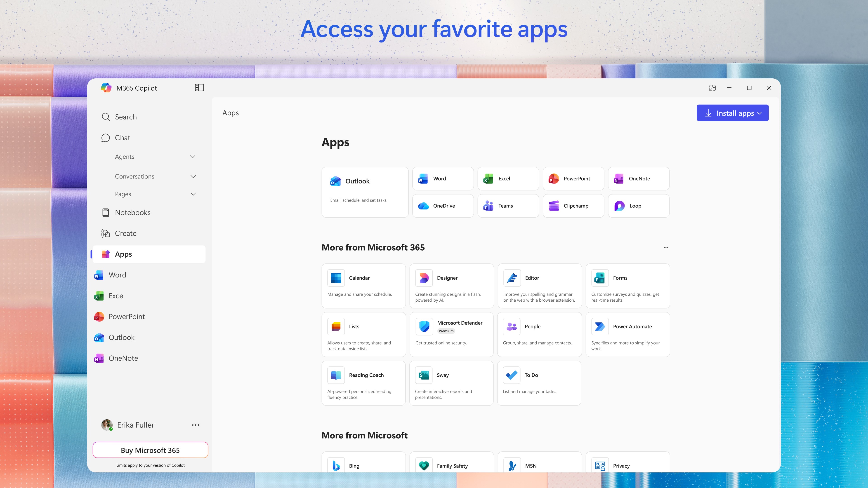The height and width of the screenshot is (488, 868).
Task: Launch Clipchamp from the apps list
Action: [x=573, y=205]
